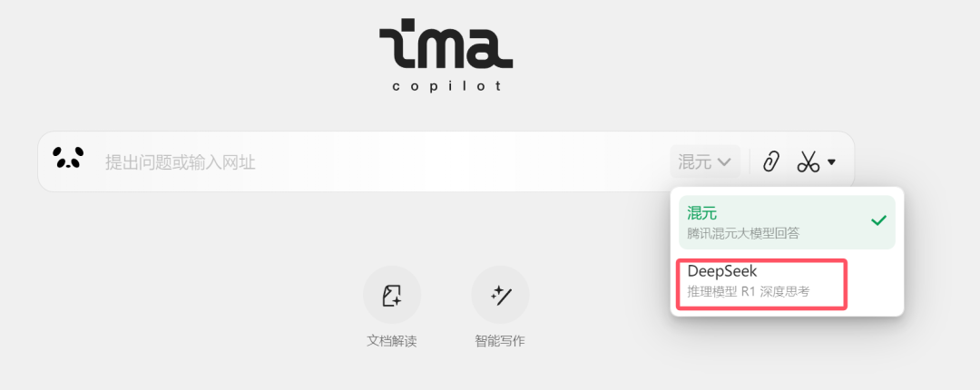Expand the arrow next to scissors

point(831,162)
